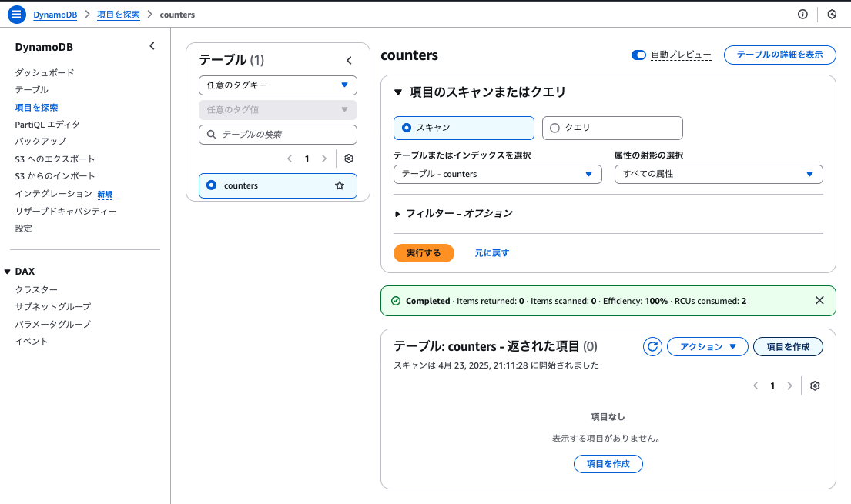Open インテグレーション in sidebar
The width and height of the screenshot is (851, 504).
point(54,194)
